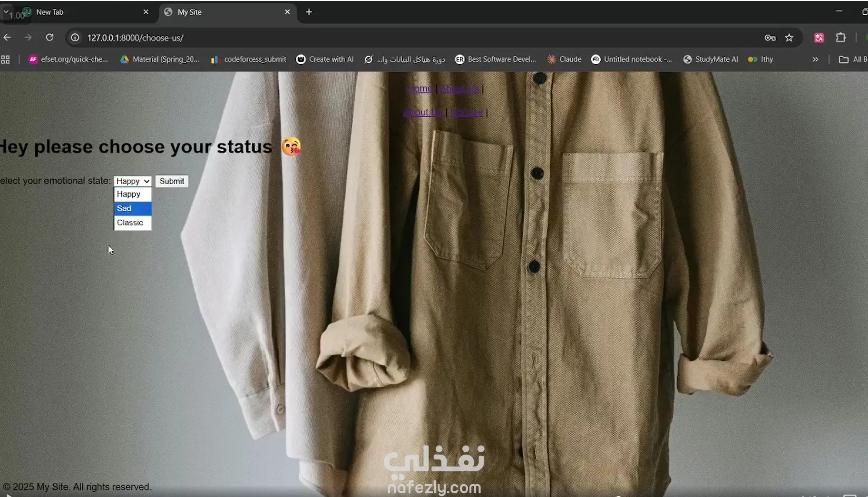Image resolution: width=868 pixels, height=497 pixels.
Task: Go back using the browser back arrow
Action: (7, 38)
